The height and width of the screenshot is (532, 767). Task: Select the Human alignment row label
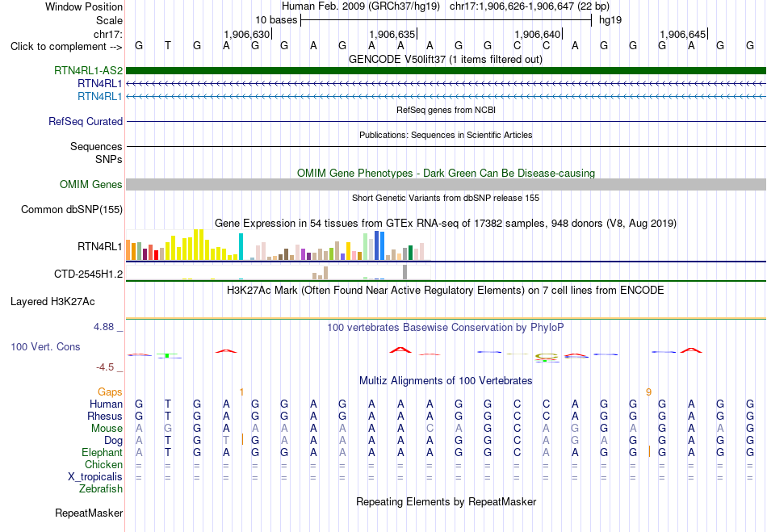click(x=106, y=404)
